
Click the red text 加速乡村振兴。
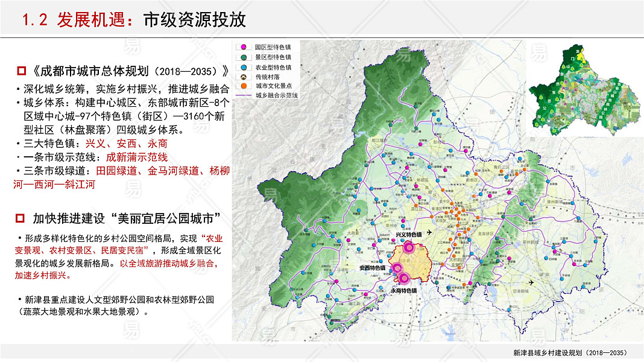click(x=43, y=275)
